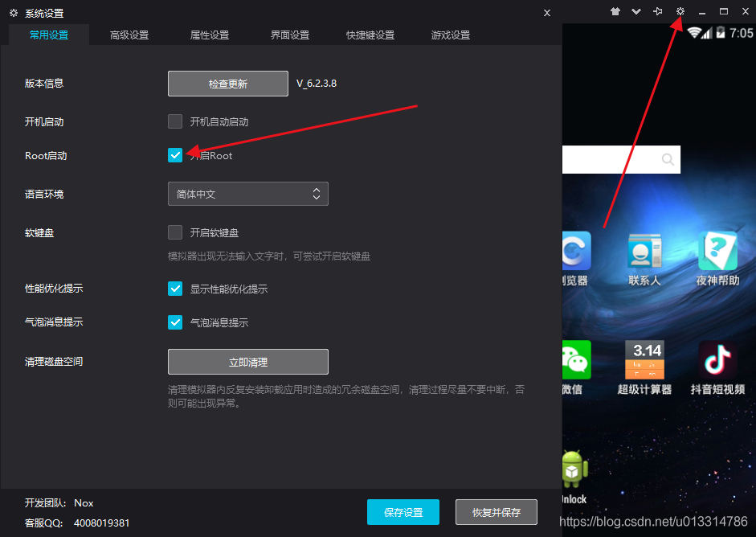
Task: Disable the 开启Root checkbox
Action: point(175,154)
